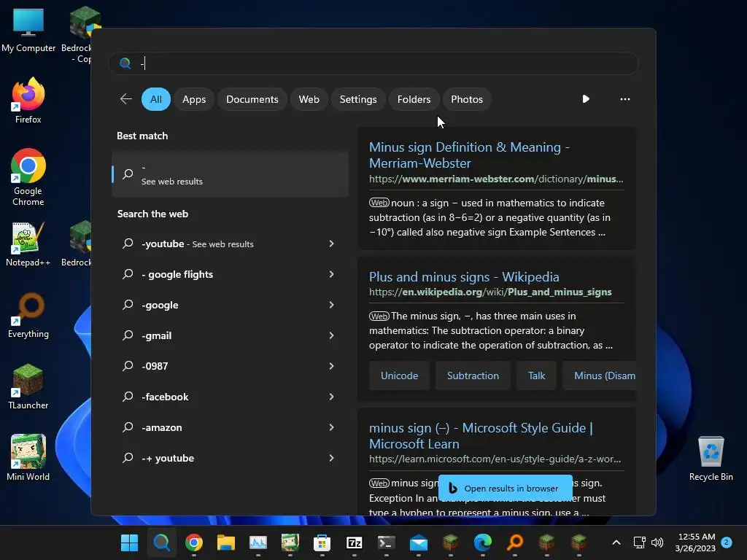Select the -youtube web suggestion
The image size is (747, 560).
pyautogui.click(x=230, y=244)
